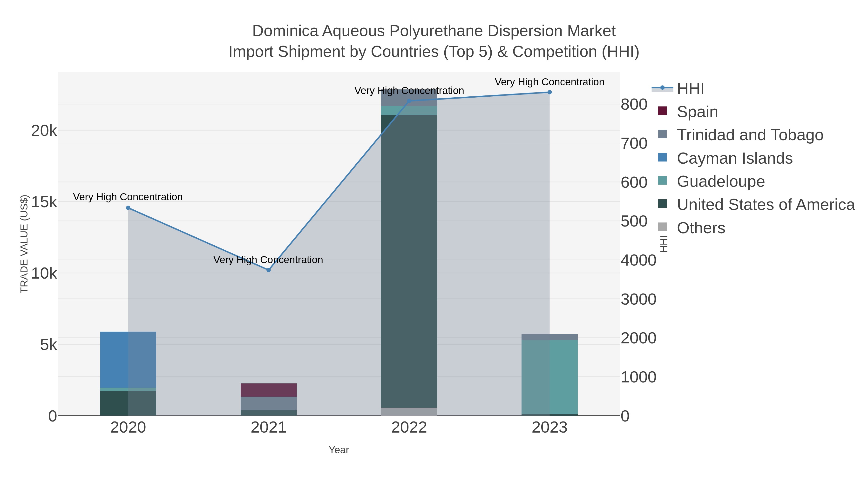Click the Cayman Islands bar segment in 2020

128,360
